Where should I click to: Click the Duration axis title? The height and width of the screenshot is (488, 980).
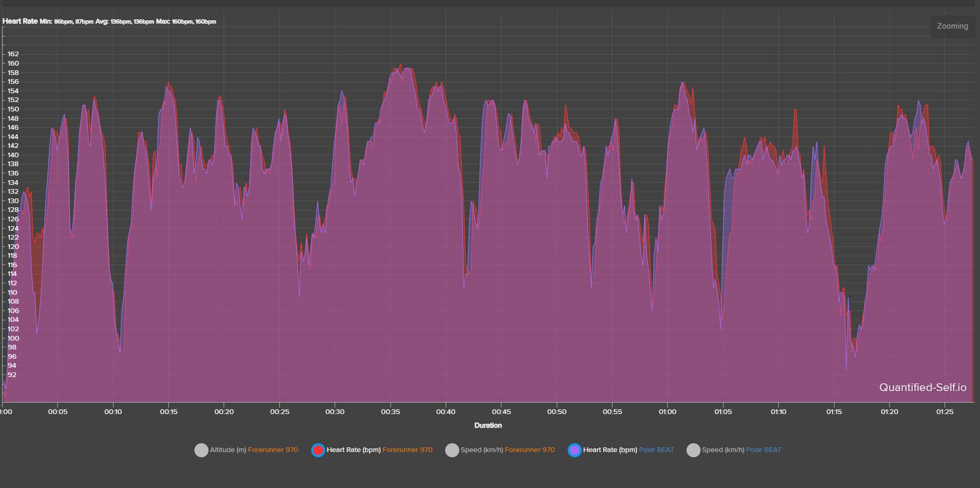(488, 426)
